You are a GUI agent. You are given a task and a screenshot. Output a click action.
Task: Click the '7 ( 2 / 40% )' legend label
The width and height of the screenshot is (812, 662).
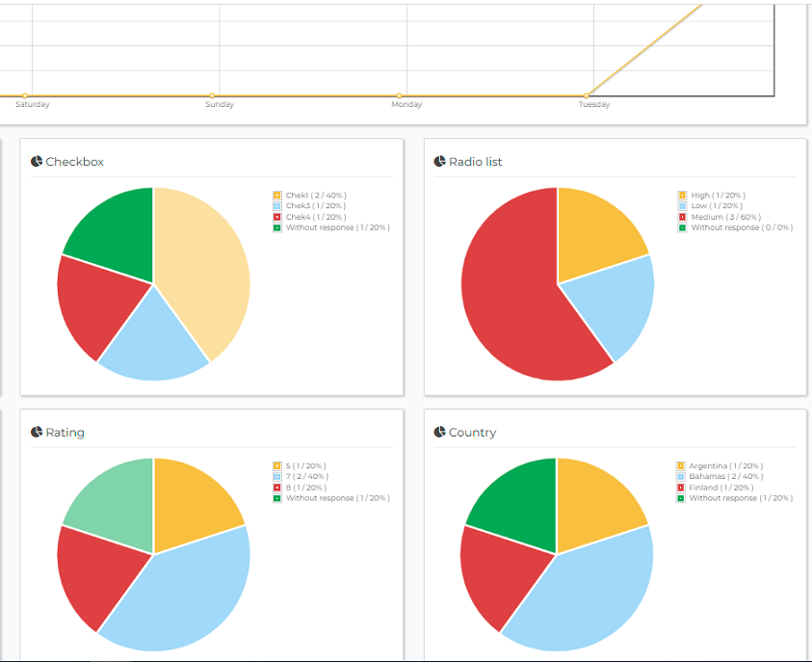click(307, 476)
